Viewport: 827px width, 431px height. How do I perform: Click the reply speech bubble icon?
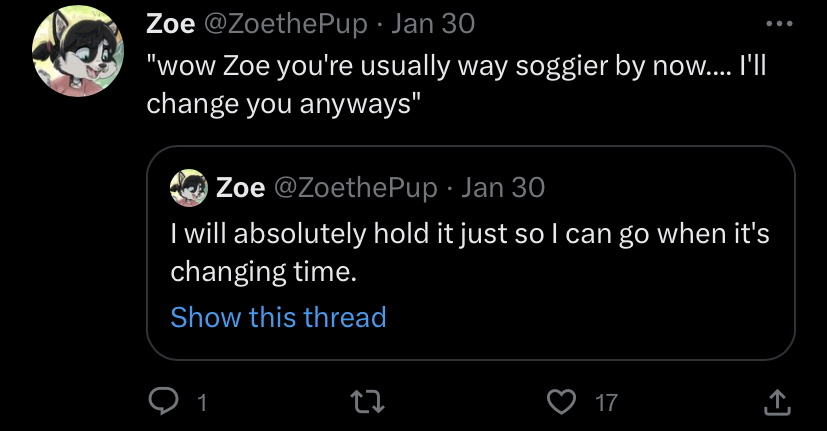(x=162, y=402)
